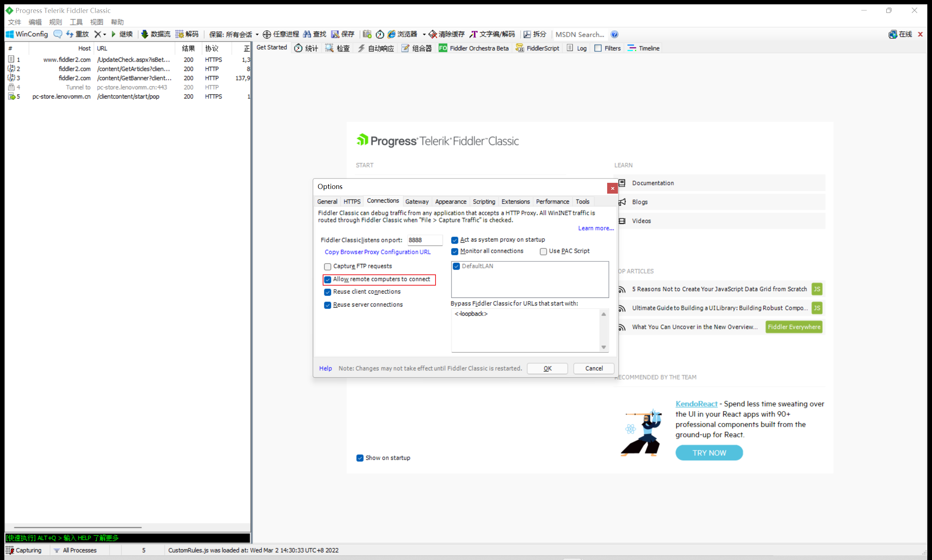This screenshot has width=932, height=560.
Task: Click the comment speech bubble icon
Action: tap(58, 34)
